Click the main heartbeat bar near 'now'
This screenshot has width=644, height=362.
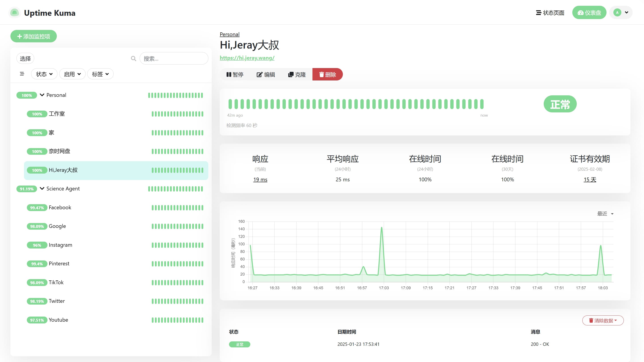pos(482,104)
